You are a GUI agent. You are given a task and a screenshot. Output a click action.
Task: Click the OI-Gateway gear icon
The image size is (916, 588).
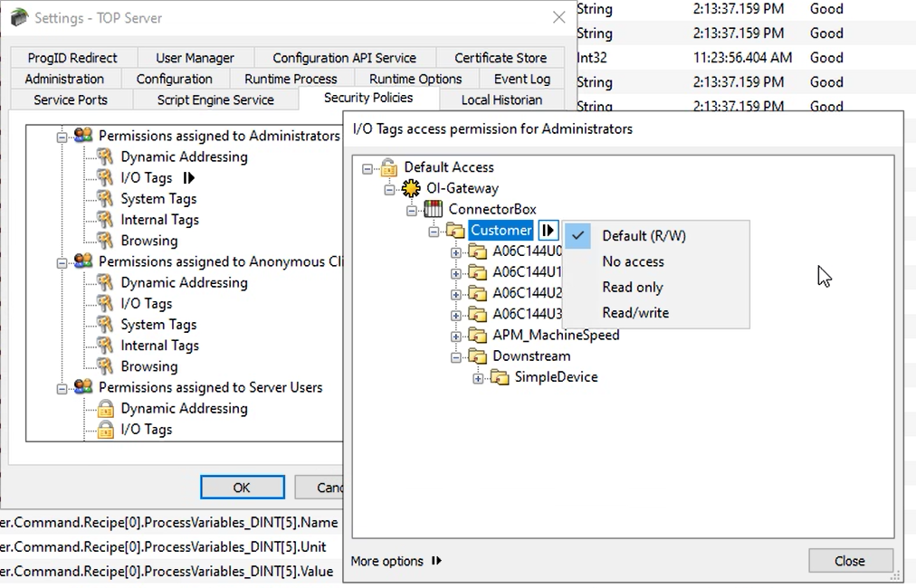pos(411,189)
